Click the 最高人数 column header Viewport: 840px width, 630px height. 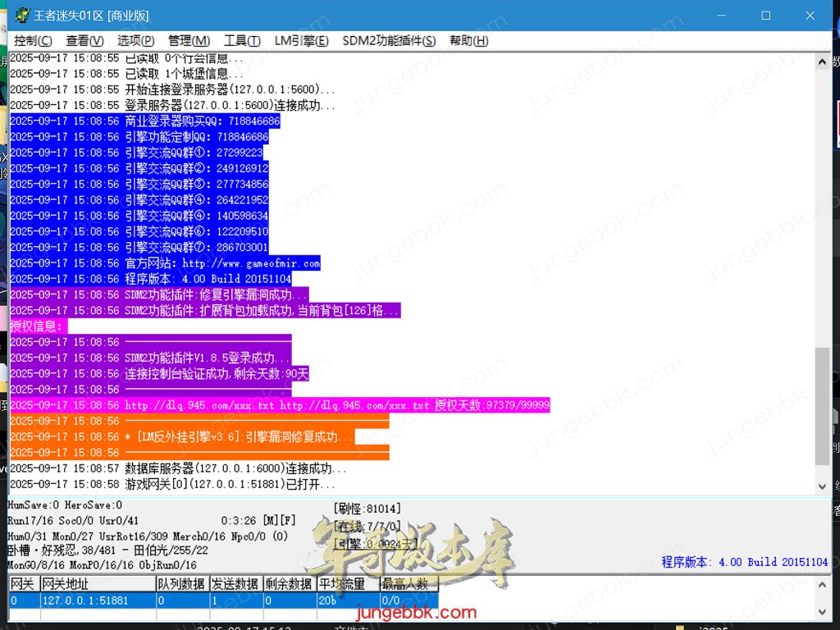409,584
